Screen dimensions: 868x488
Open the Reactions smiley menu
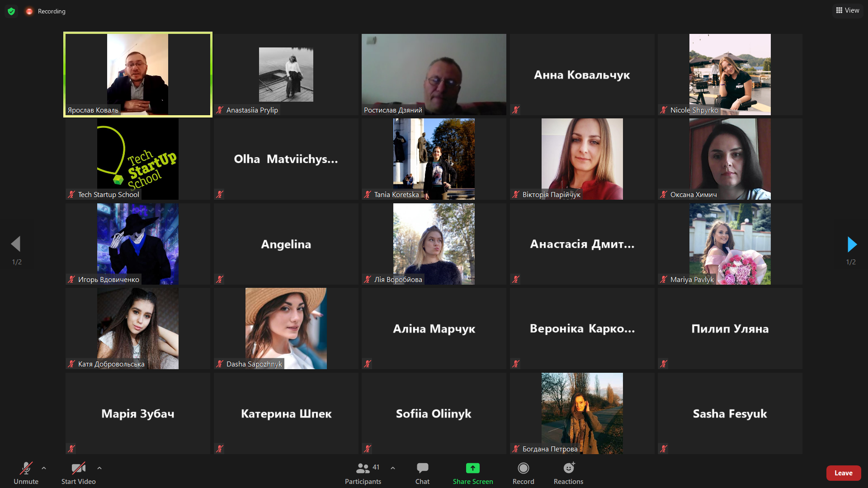[x=568, y=468]
